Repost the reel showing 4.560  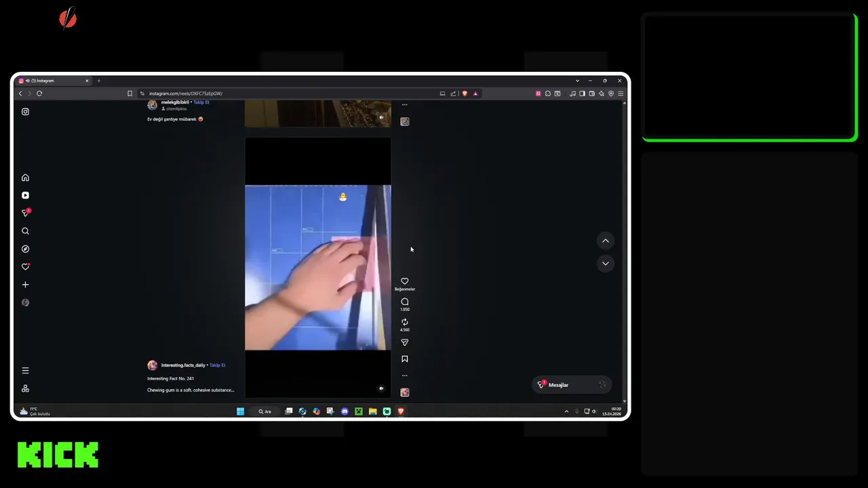pos(405,322)
